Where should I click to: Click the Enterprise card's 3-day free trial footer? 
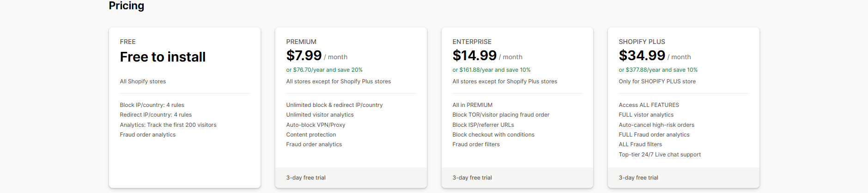(x=472, y=178)
